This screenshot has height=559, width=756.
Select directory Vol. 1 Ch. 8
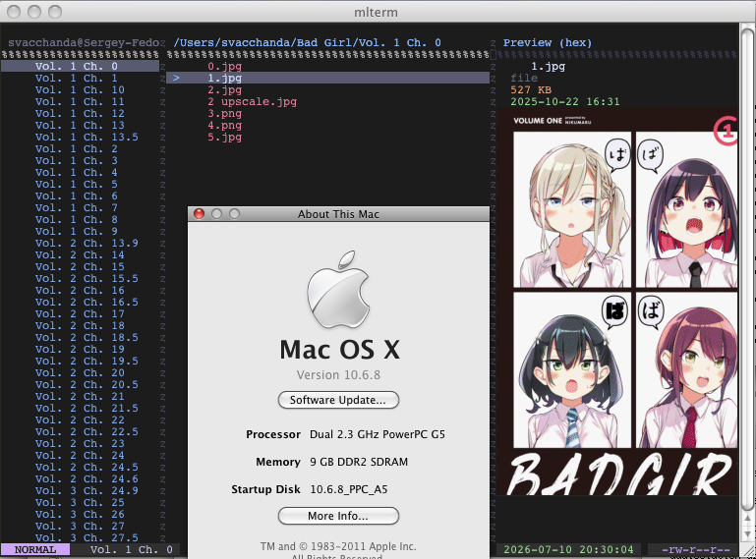pyautogui.click(x=76, y=219)
